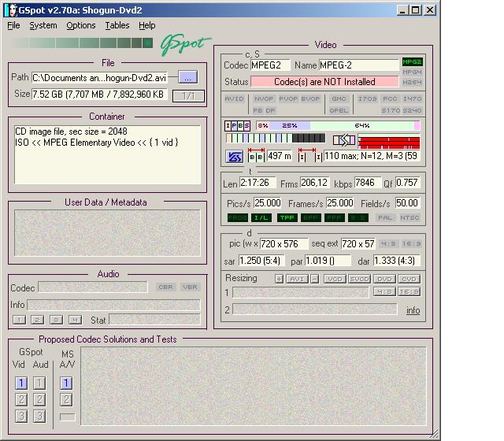
Task: Open the Help menu
Action: [147, 25]
